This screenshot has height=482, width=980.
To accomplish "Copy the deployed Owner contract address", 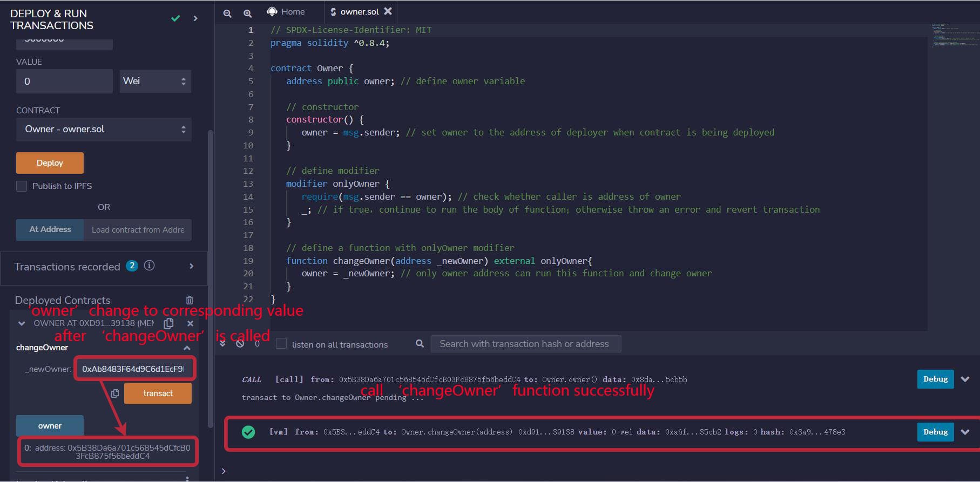I will [168, 323].
